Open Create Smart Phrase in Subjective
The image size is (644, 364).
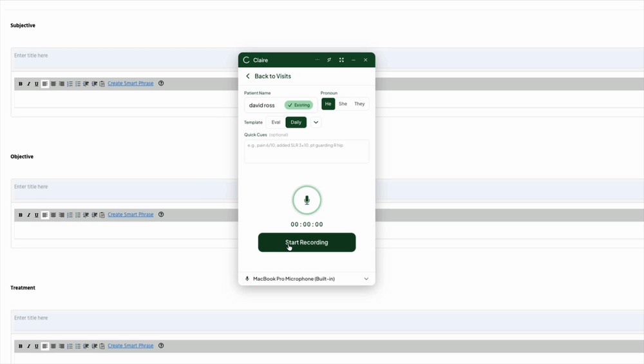(x=131, y=83)
